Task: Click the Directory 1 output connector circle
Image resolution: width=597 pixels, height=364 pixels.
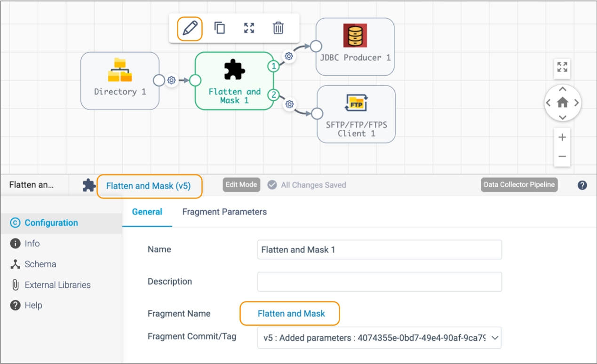Action: click(x=159, y=80)
